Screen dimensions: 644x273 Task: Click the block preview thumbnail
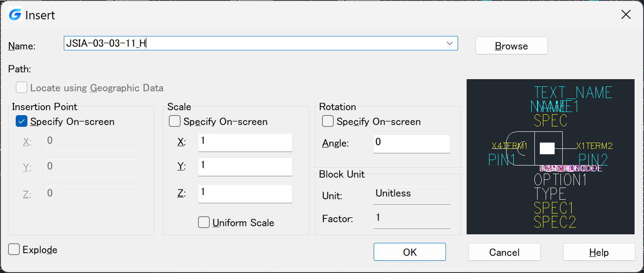click(x=550, y=157)
